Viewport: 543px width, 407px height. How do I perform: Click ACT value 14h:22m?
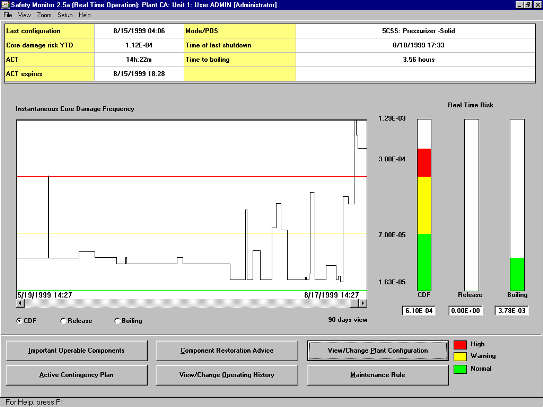[x=139, y=60]
